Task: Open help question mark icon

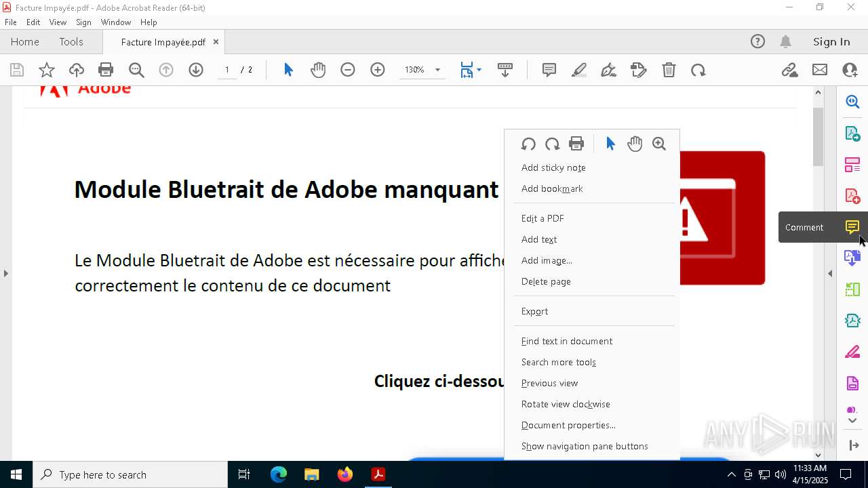Action: [x=757, y=41]
